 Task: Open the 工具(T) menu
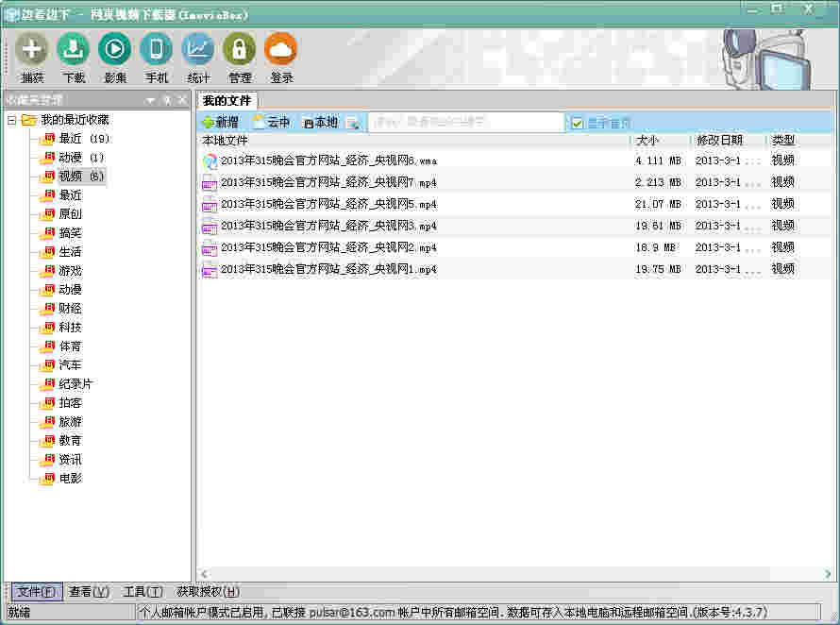pos(143,592)
